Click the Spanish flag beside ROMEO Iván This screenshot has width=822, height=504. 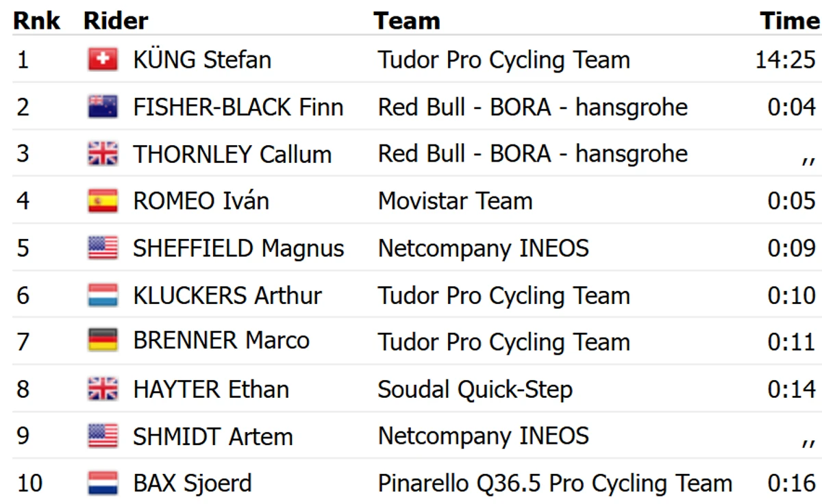tap(103, 201)
